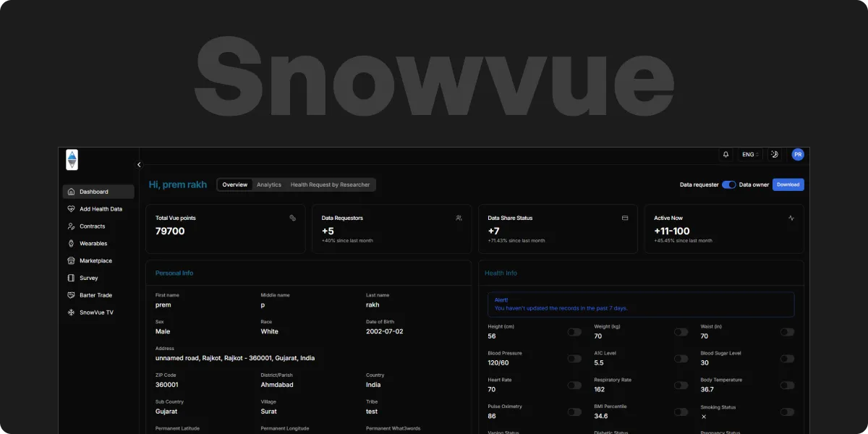
Task: Open the Wearables watch icon
Action: [71, 244]
